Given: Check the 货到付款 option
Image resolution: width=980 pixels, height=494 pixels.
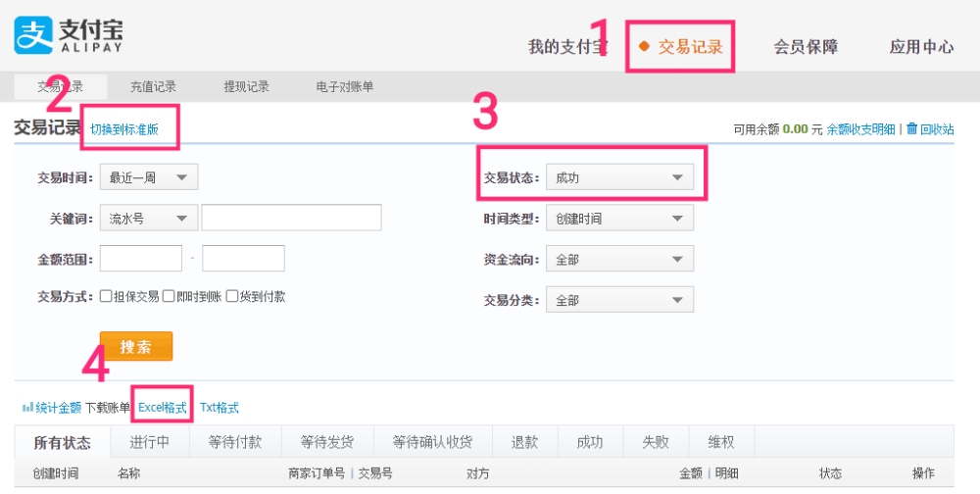Looking at the screenshot, I should 232,296.
